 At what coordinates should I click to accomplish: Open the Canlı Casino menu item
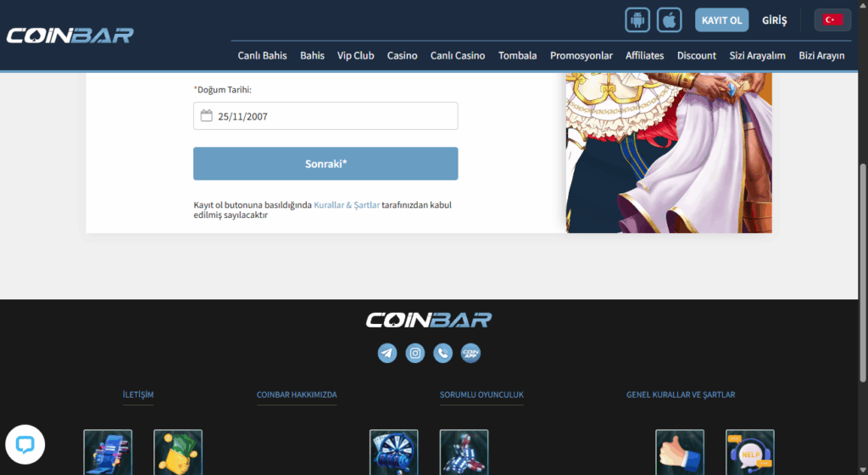(x=458, y=55)
